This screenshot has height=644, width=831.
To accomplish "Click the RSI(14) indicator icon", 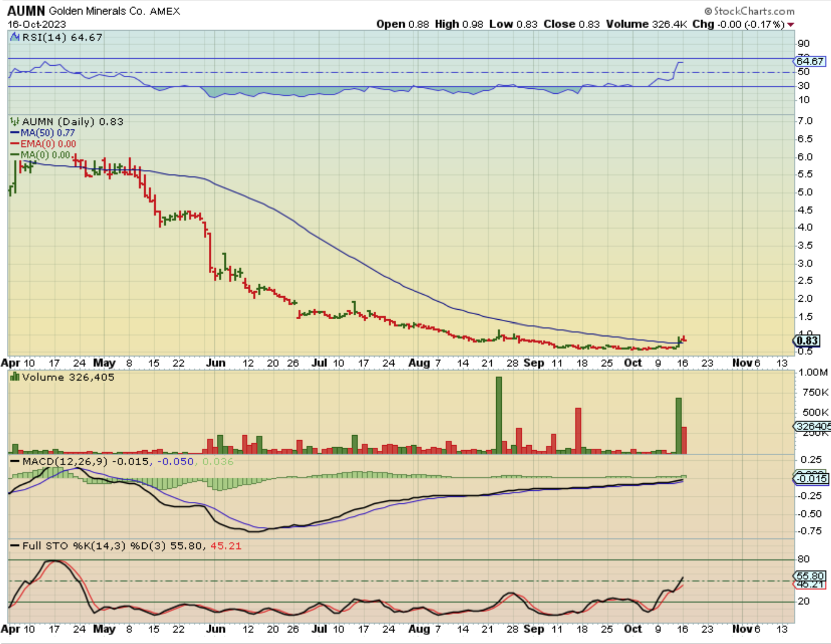I will click(x=15, y=37).
